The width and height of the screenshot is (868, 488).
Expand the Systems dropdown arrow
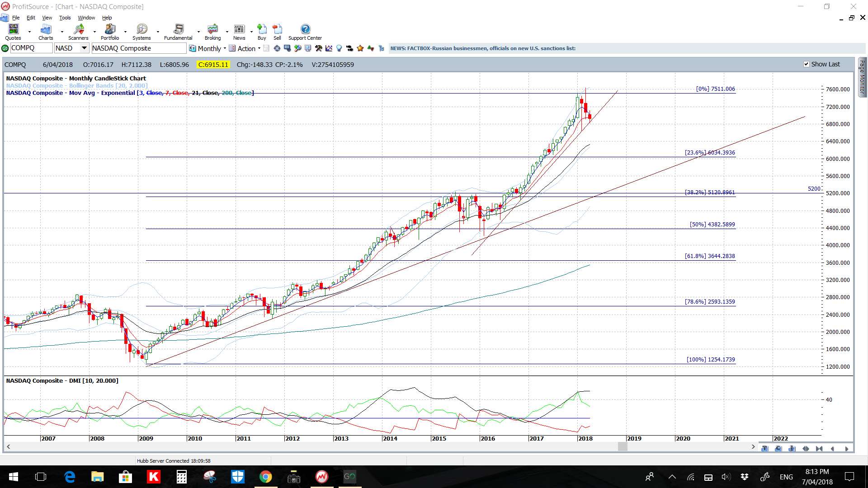[x=158, y=32]
